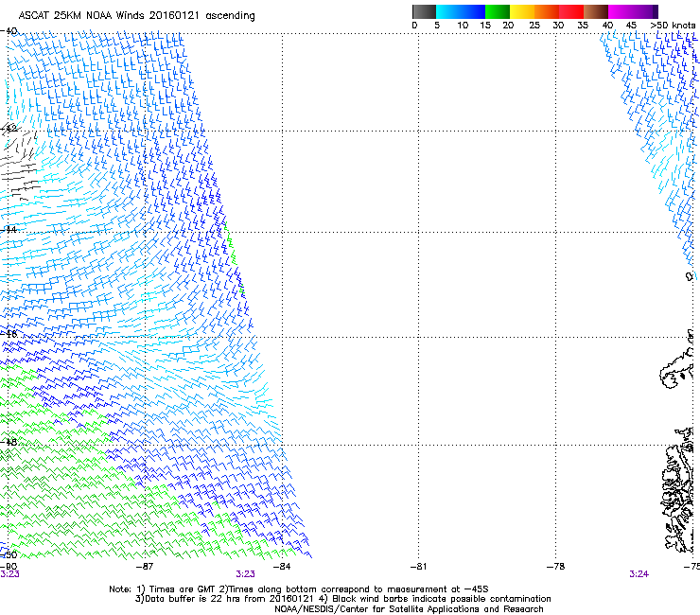Select the "-84" longitude axis label

[x=282, y=567]
